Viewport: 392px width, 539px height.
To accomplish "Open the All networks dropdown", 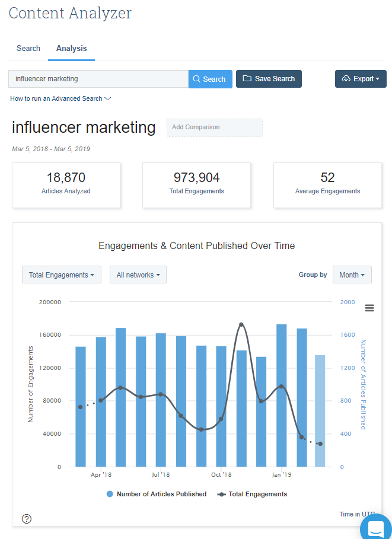I will tap(138, 275).
